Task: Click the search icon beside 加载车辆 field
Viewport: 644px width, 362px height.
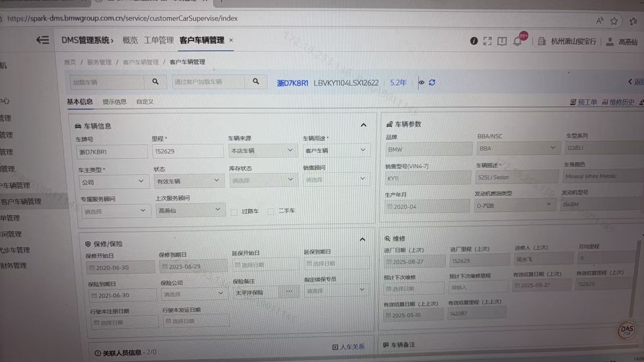Action: tap(155, 81)
